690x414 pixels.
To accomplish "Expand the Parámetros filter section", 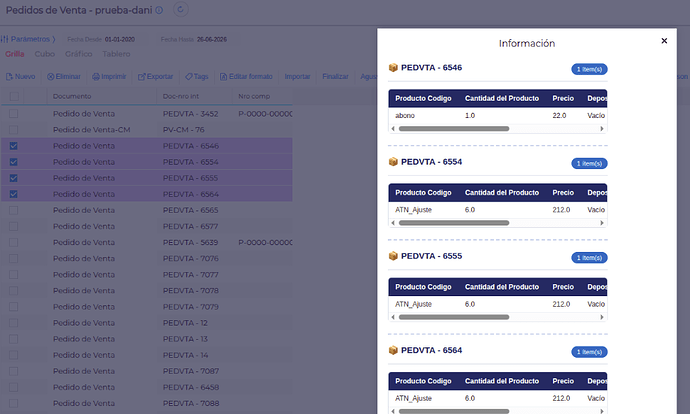I will pos(28,39).
